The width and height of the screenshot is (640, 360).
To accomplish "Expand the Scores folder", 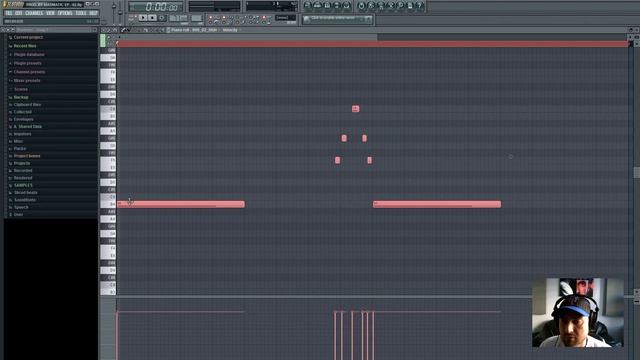I will [21, 89].
